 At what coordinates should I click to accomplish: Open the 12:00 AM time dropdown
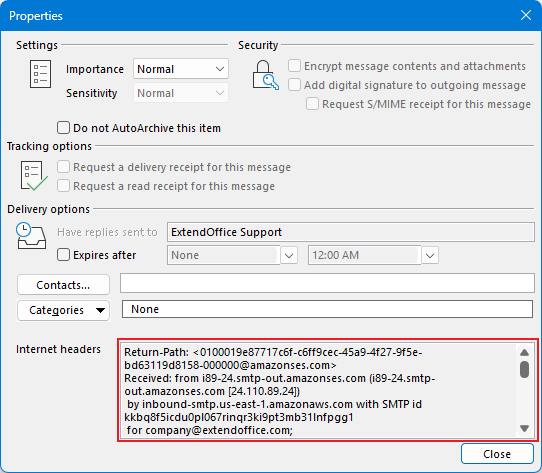coord(430,256)
